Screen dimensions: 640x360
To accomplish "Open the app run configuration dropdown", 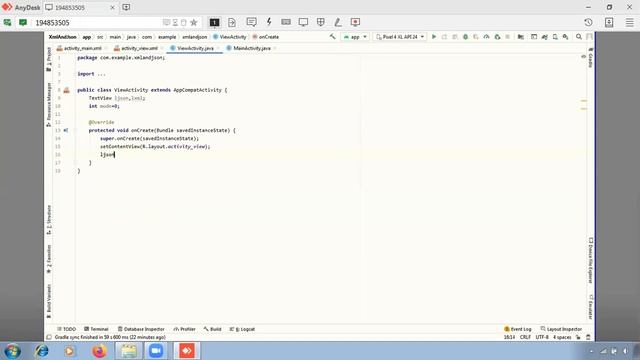I will click(355, 37).
